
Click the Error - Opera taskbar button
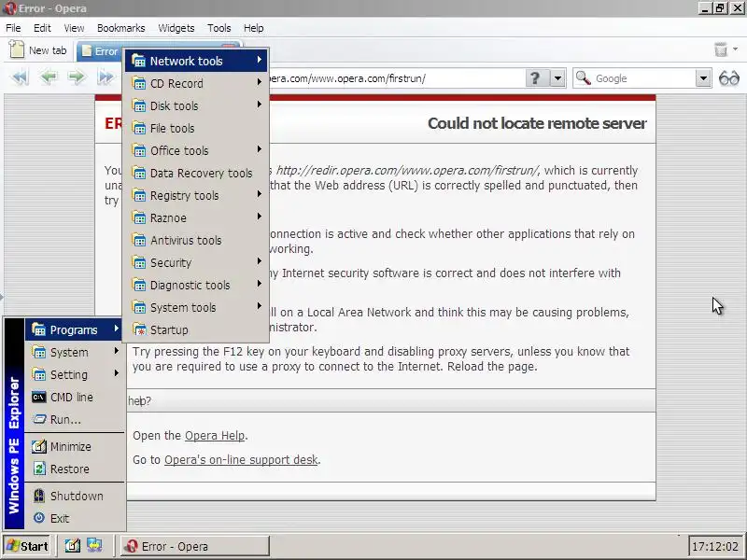[194, 546]
